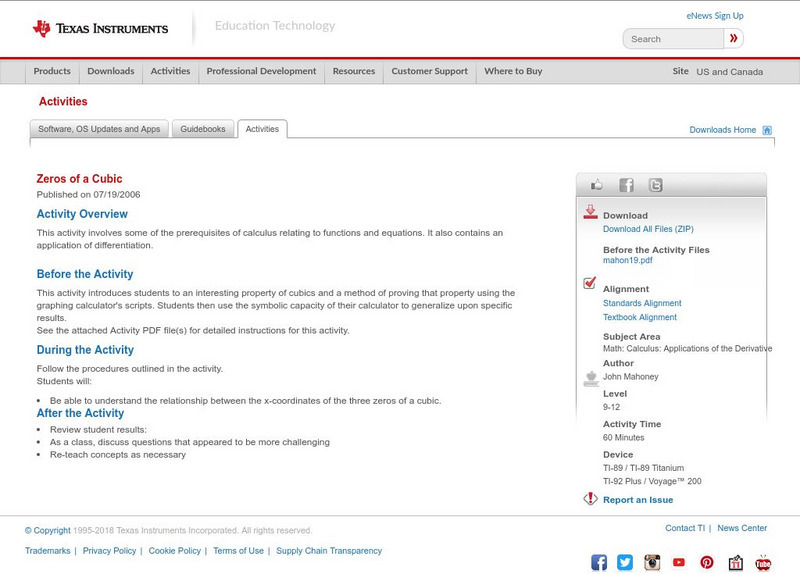The height and width of the screenshot is (574, 800).
Task: Open the Privacy Policy link
Action: [x=109, y=551]
